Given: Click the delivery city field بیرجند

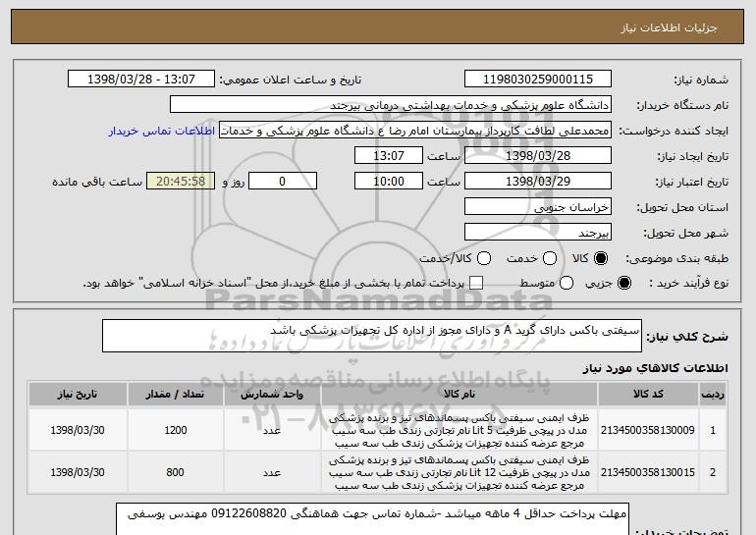Looking at the screenshot, I should 538,233.
